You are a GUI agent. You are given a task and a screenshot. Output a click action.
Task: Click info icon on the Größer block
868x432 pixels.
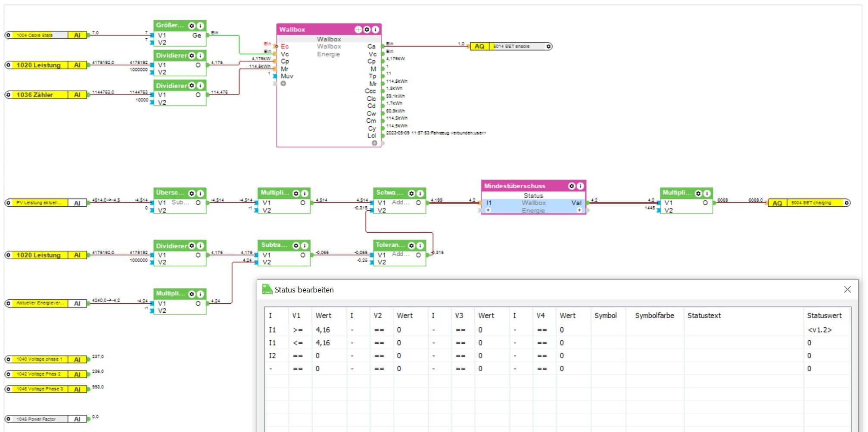click(x=200, y=26)
